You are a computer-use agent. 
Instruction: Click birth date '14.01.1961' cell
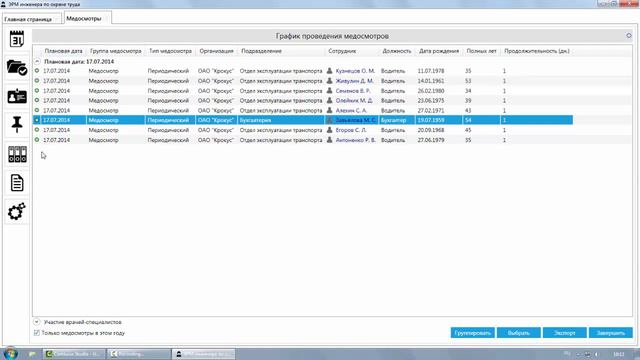[x=431, y=81]
